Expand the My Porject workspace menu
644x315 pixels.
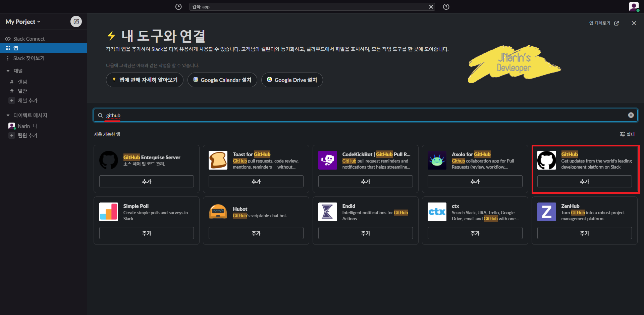[23, 22]
